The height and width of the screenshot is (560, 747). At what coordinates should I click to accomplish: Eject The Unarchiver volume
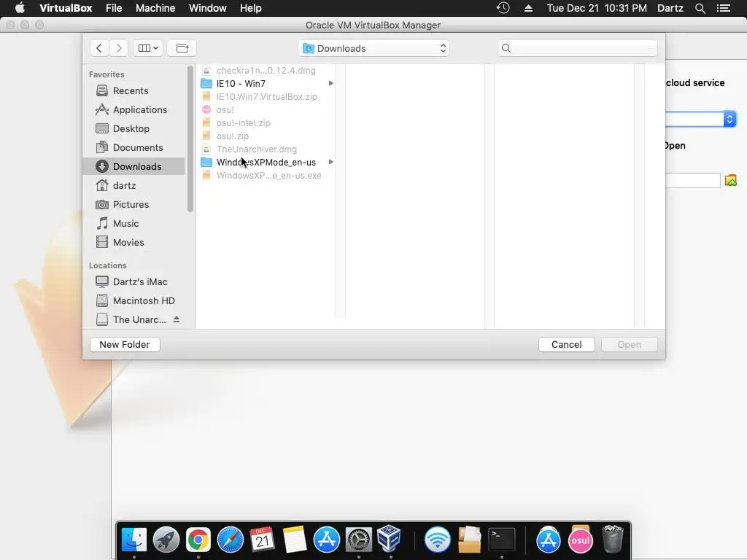coord(177,319)
